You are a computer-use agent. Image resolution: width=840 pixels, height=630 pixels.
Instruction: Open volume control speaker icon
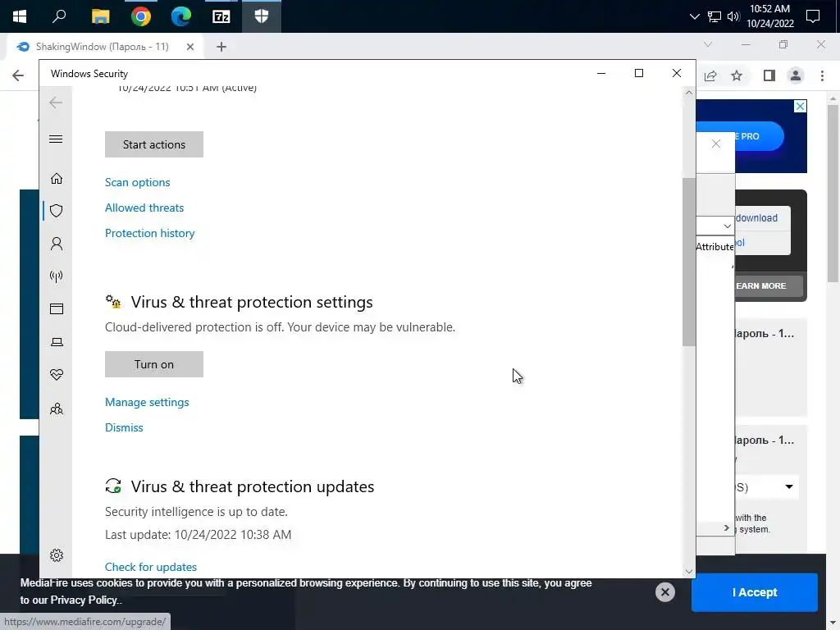pos(733,16)
